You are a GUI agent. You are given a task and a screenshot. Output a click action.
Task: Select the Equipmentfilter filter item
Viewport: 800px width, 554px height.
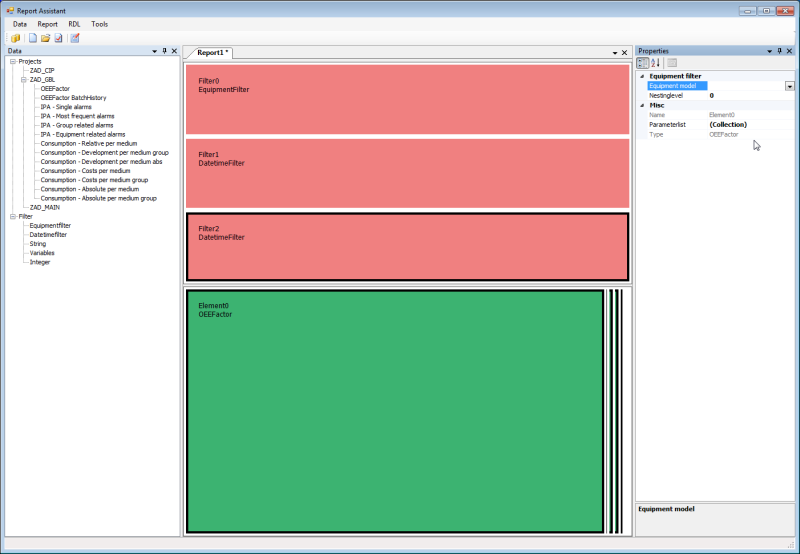[50, 225]
